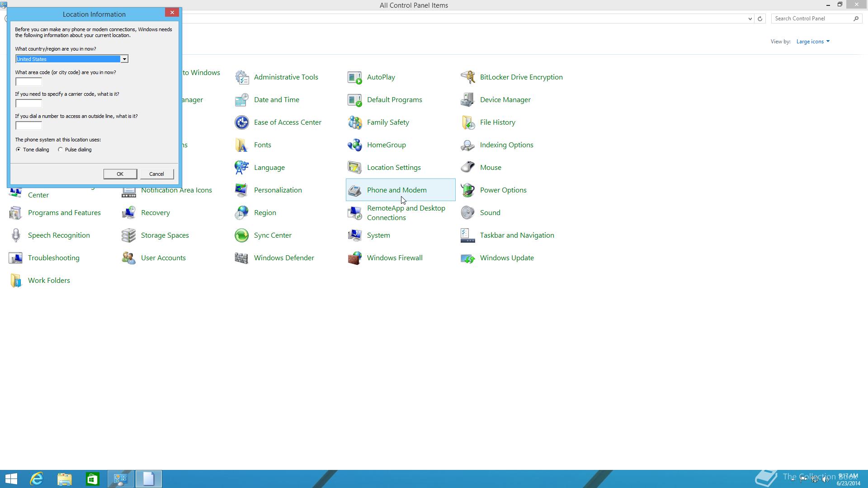Open the Default Programs icon
The height and width of the screenshot is (488, 868).
[355, 100]
